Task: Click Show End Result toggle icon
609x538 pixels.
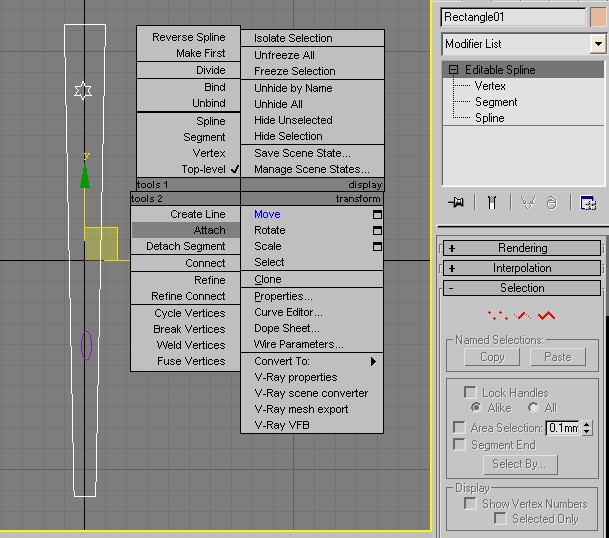Action: [x=492, y=202]
